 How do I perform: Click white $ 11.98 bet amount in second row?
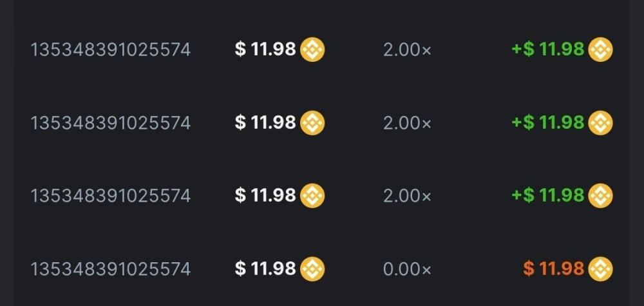[265, 122]
